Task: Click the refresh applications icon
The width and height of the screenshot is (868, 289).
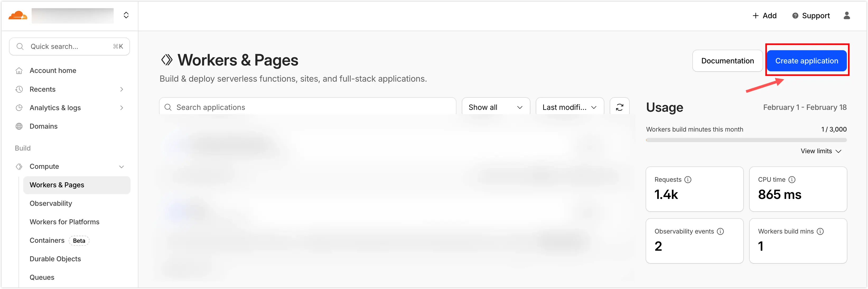Action: tap(619, 107)
